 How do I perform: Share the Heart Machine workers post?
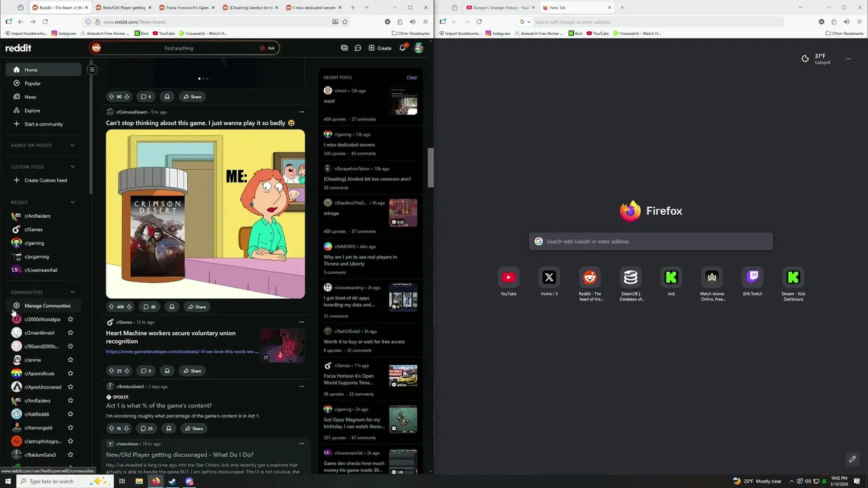pyautogui.click(x=192, y=371)
